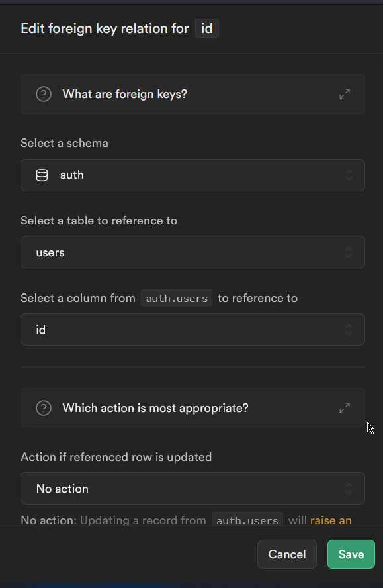
Task: Save the foreign key relation
Action: coord(351,554)
